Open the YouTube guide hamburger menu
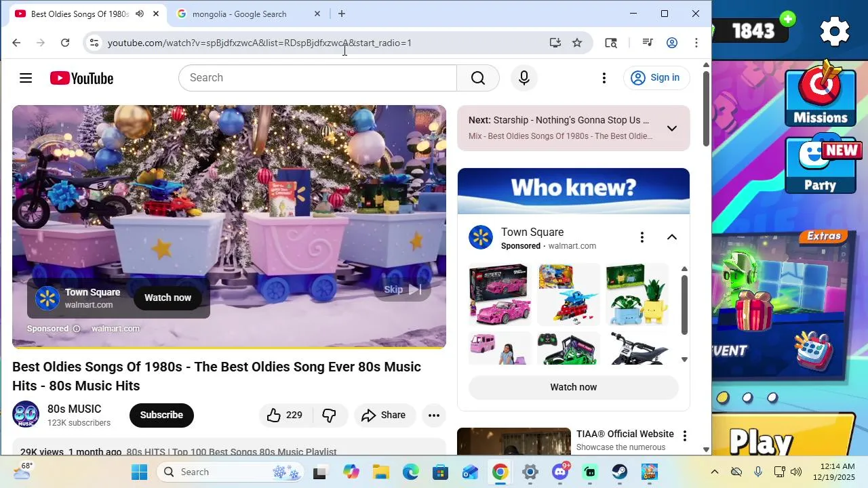 pyautogui.click(x=26, y=78)
